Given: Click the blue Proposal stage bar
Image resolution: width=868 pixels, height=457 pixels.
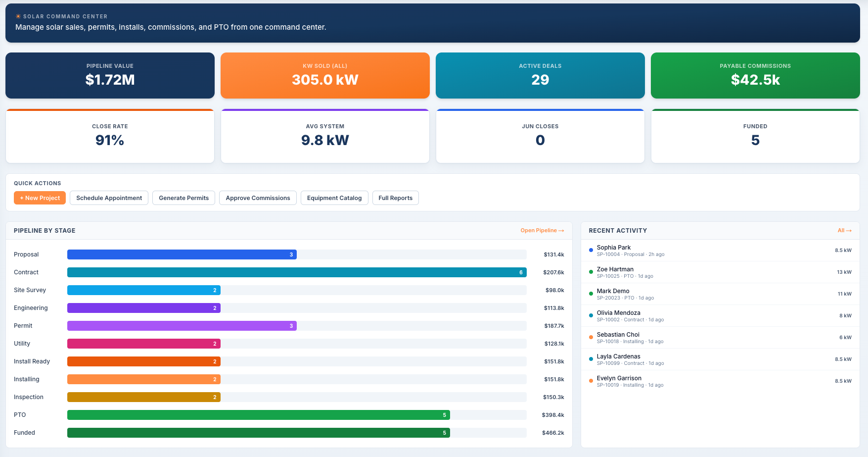Looking at the screenshot, I should pyautogui.click(x=182, y=254).
